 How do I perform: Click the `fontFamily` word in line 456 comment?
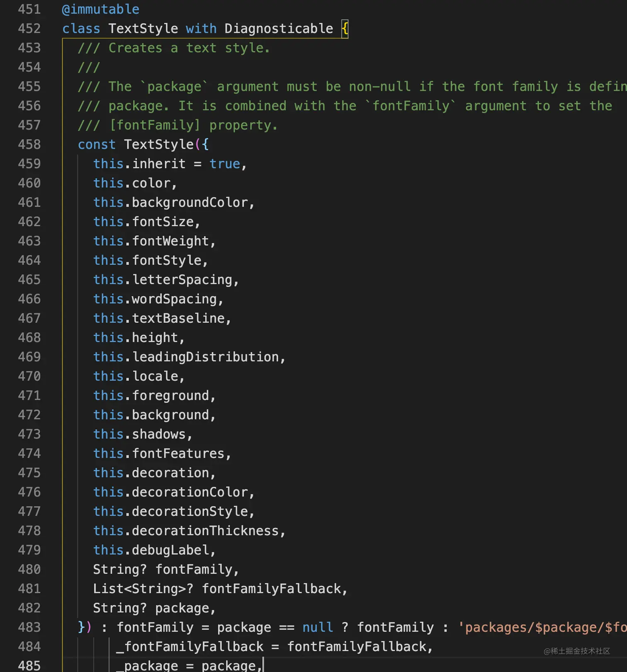(411, 106)
